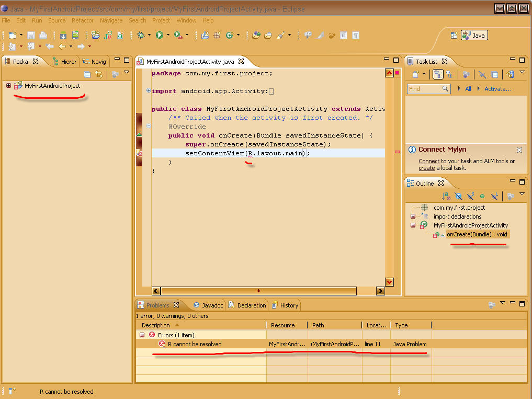The image size is (532, 399).
Task: Toggle Show Whitespace Characters toolbar icon
Action: [356, 35]
